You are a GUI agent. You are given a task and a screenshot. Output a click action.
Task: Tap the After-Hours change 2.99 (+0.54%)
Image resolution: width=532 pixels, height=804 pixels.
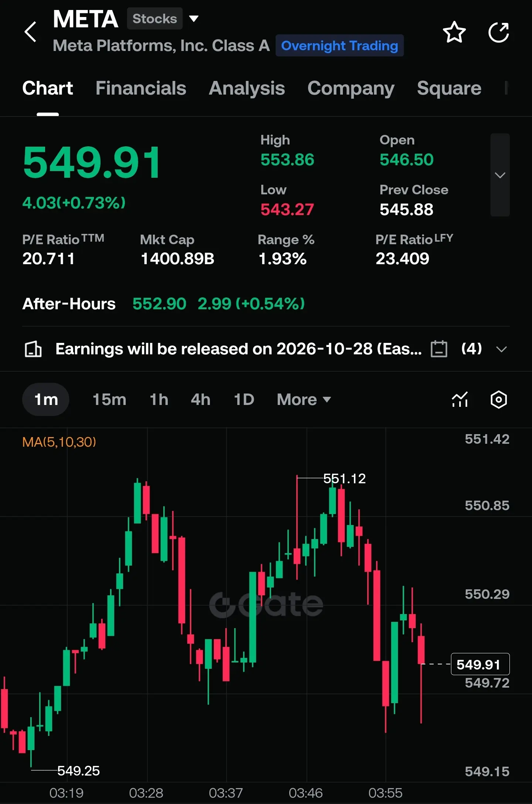[x=251, y=304]
